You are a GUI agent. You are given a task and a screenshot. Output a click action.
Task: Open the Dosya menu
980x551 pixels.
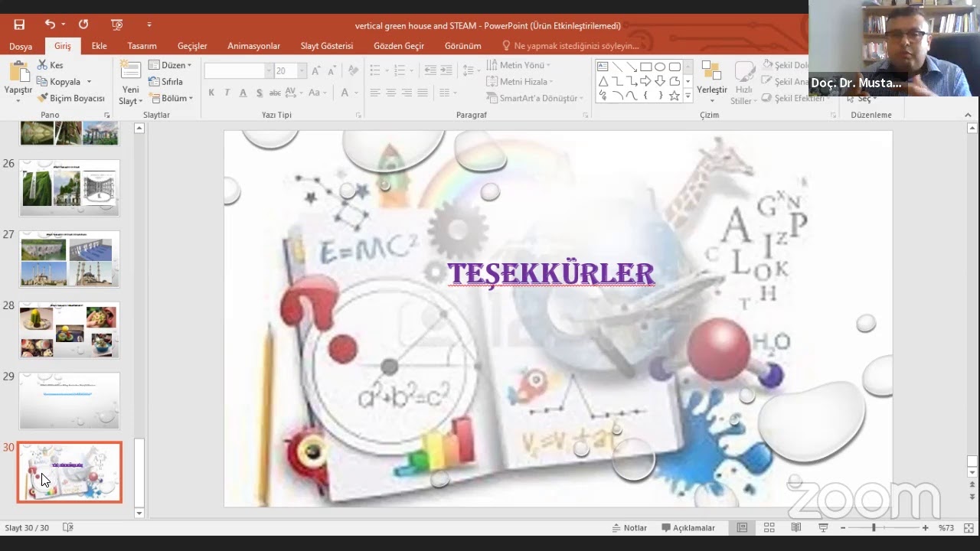tap(21, 46)
